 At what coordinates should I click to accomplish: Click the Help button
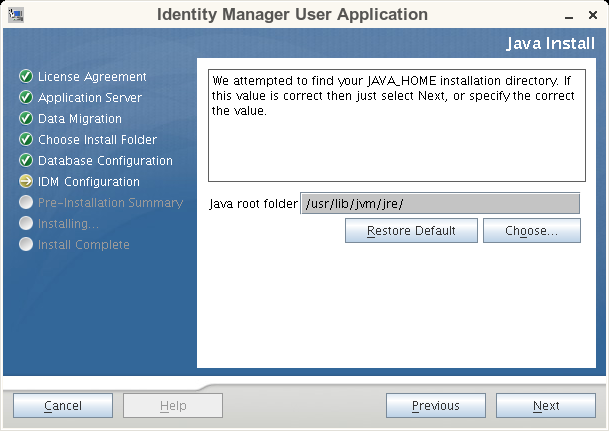click(173, 406)
